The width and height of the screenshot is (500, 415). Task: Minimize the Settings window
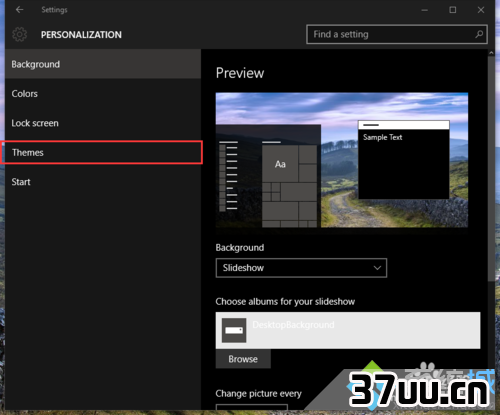point(424,10)
